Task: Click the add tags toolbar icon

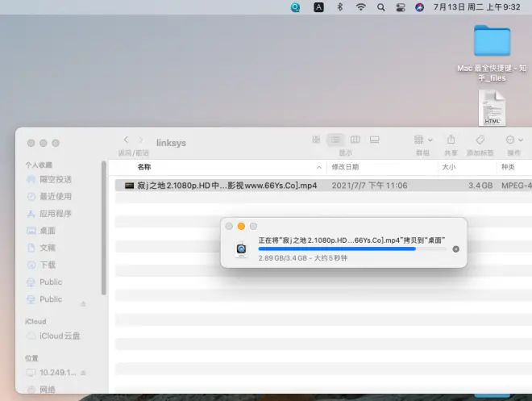Action: (x=480, y=140)
